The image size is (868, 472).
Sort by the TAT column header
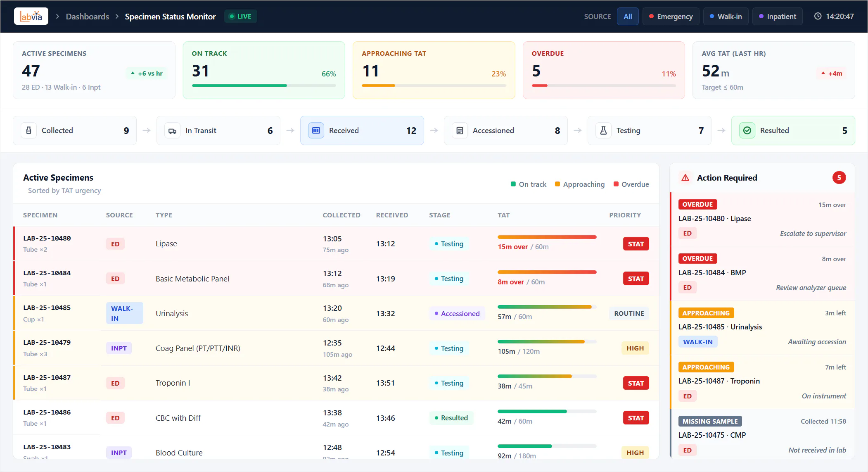[x=503, y=215]
